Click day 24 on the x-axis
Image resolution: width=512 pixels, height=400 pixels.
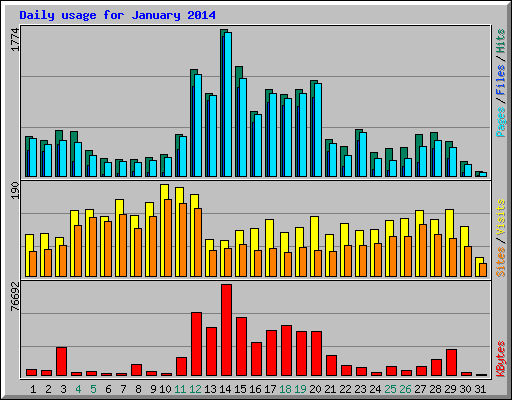click(x=375, y=389)
